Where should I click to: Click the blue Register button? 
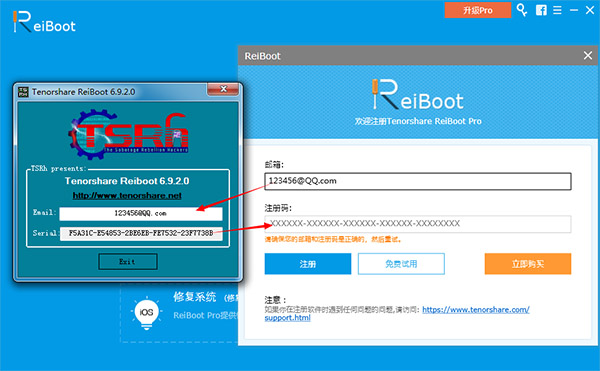308,264
